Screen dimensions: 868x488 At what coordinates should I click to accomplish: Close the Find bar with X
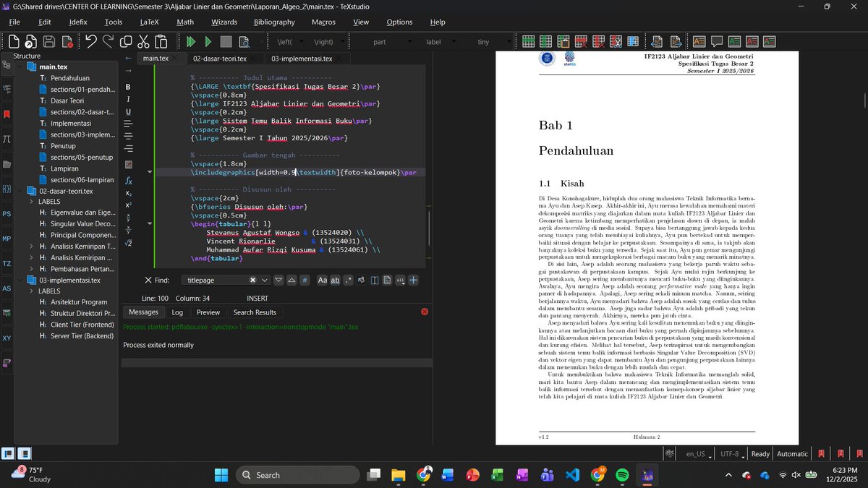coord(148,280)
